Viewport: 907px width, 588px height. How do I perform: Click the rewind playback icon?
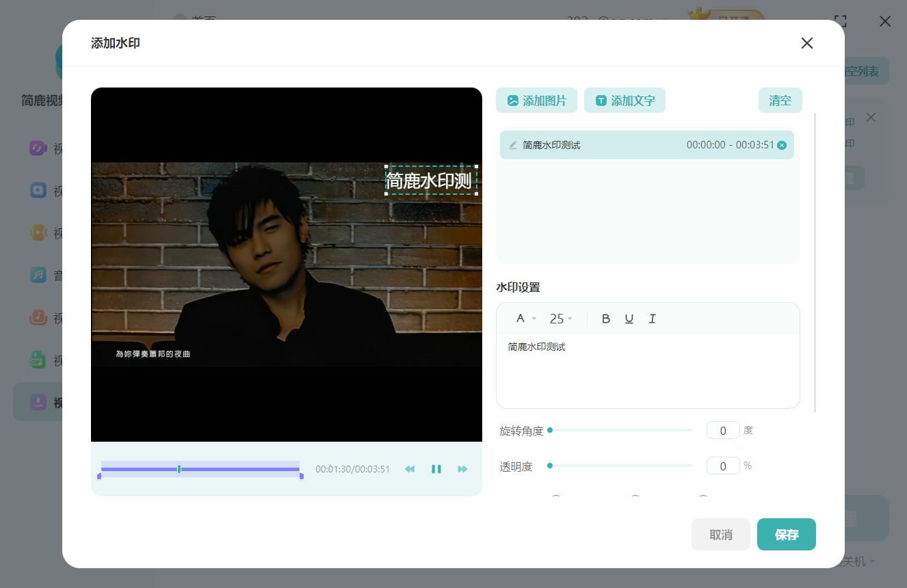pyautogui.click(x=410, y=469)
